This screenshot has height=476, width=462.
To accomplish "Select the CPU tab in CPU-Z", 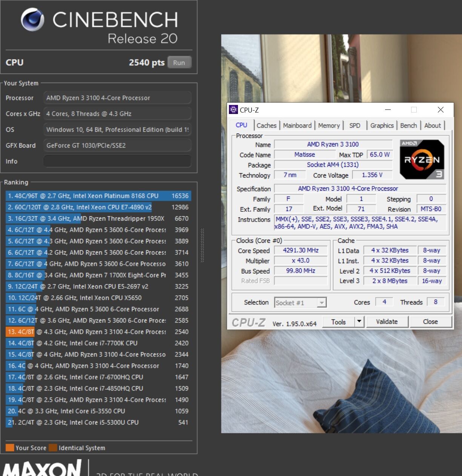I will [x=241, y=125].
